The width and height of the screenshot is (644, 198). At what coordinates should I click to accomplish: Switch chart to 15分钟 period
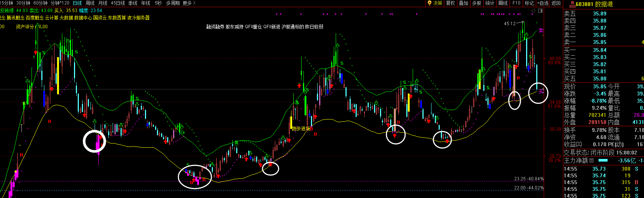6,3
